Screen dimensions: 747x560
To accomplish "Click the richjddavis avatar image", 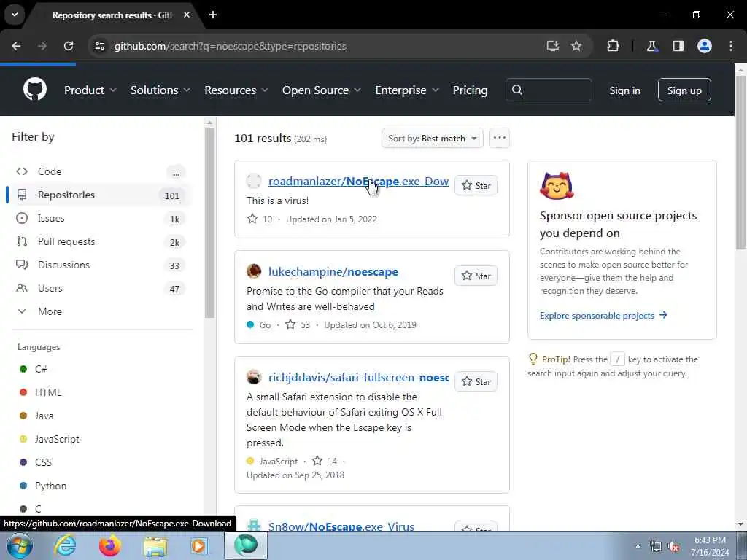I will [254, 377].
